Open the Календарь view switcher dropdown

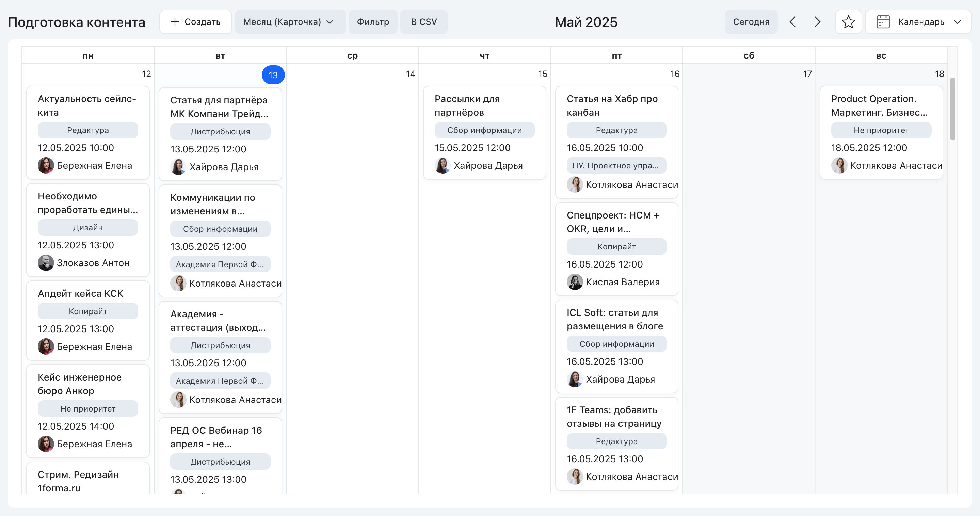pos(918,22)
